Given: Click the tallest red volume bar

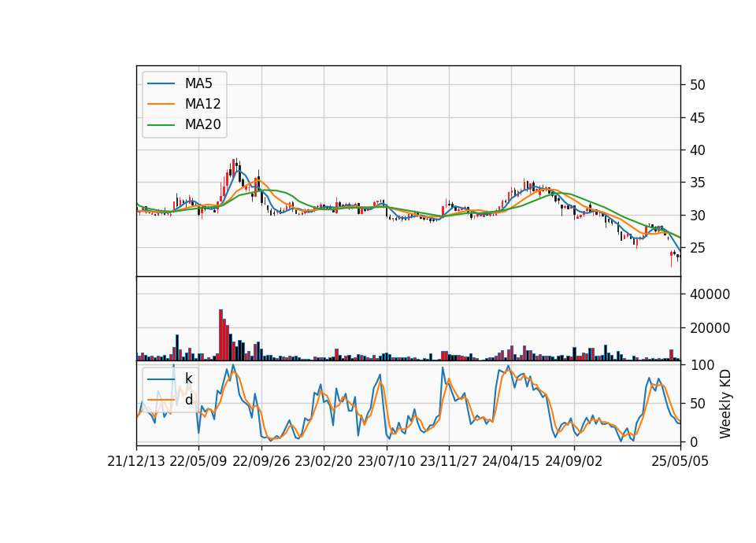Looking at the screenshot, I should point(220,335).
